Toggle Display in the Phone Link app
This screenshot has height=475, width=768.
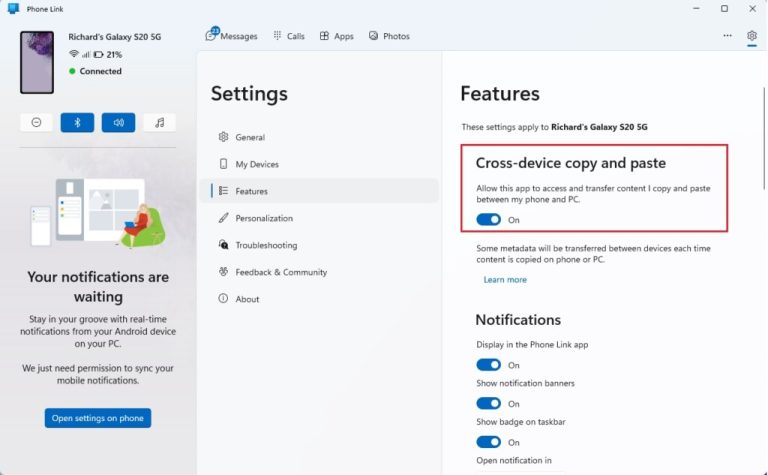[x=488, y=365]
